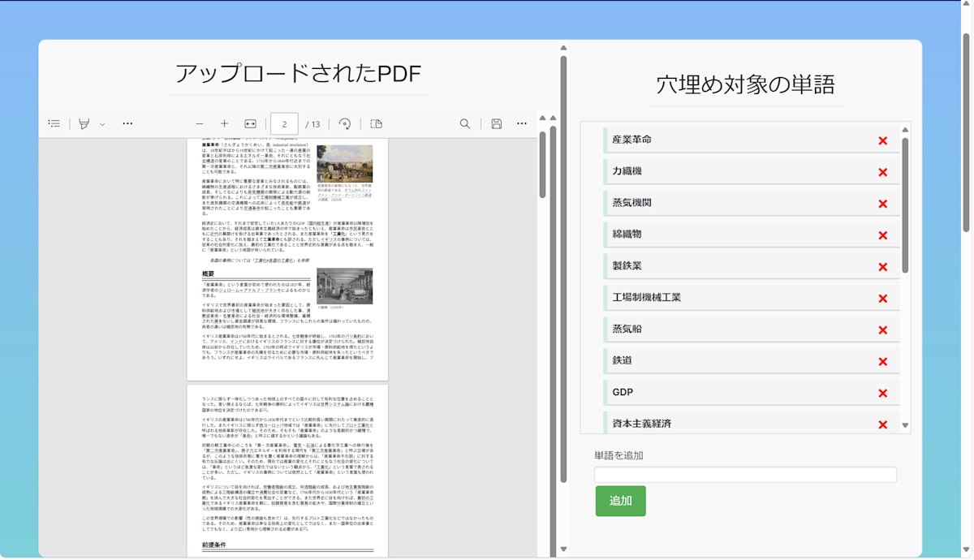Click the steam locomotive image in the PDF
Screen dimensions: 974x560
345,164
